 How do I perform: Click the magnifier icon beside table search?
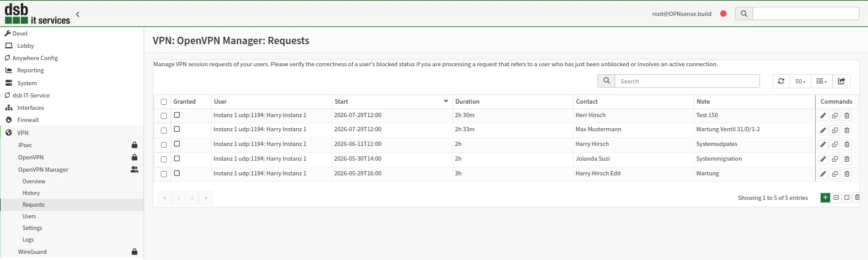pyautogui.click(x=606, y=81)
